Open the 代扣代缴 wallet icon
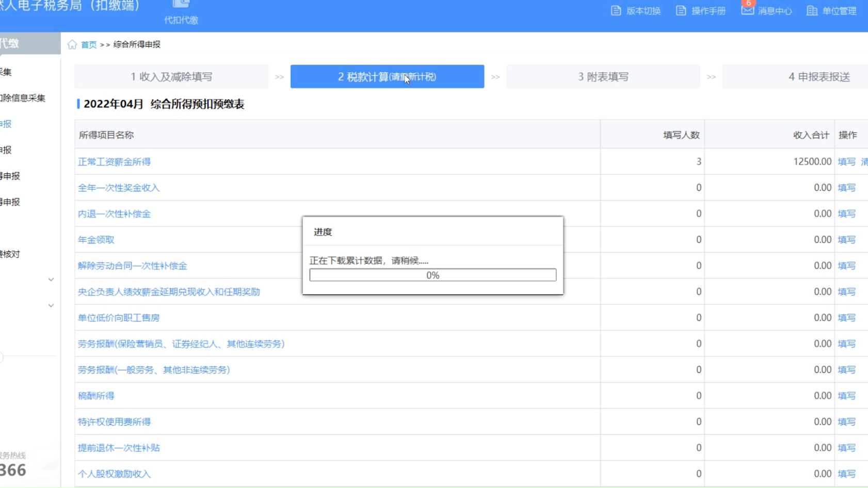Image resolution: width=868 pixels, height=488 pixels. [x=181, y=4]
